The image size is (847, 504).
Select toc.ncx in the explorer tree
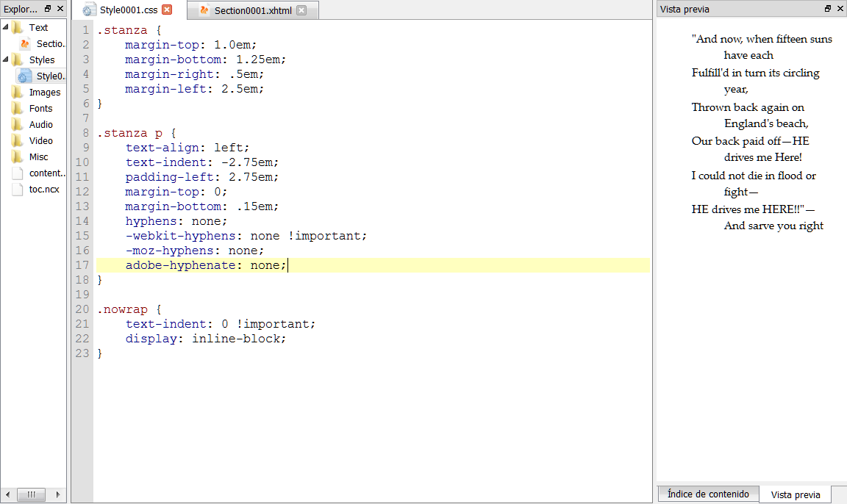tap(44, 190)
